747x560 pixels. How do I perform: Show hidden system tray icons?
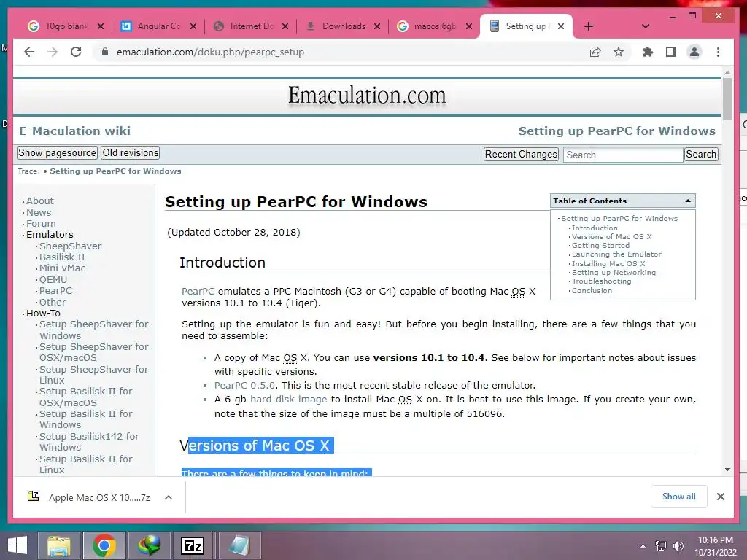coord(643,546)
